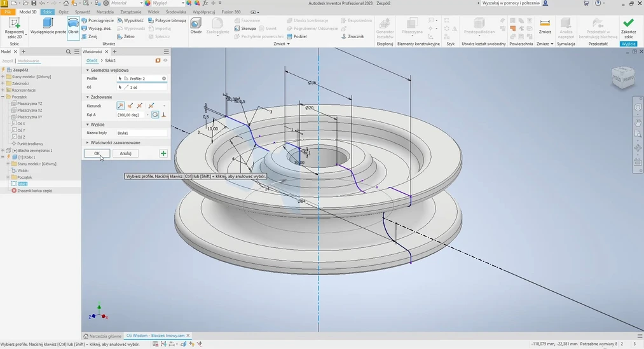Open the Zmierz measure tool
The image size is (644, 349).
[x=545, y=26]
